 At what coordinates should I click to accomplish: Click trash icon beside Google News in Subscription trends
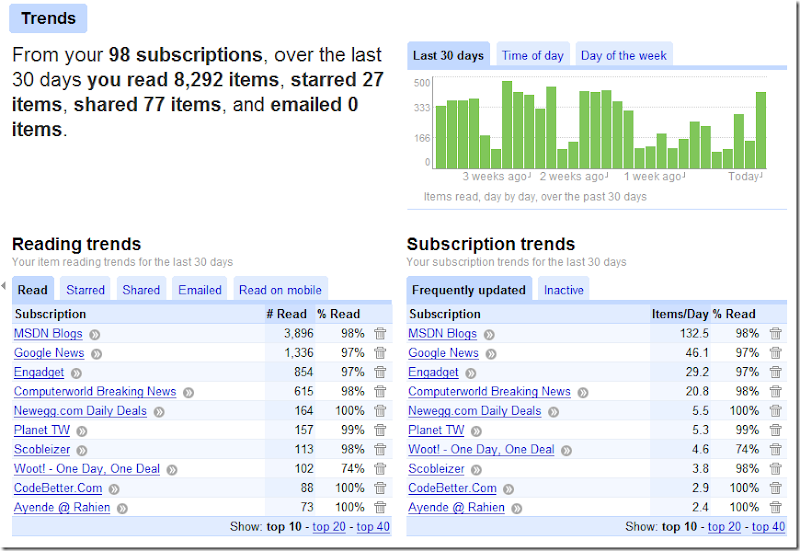click(x=775, y=353)
